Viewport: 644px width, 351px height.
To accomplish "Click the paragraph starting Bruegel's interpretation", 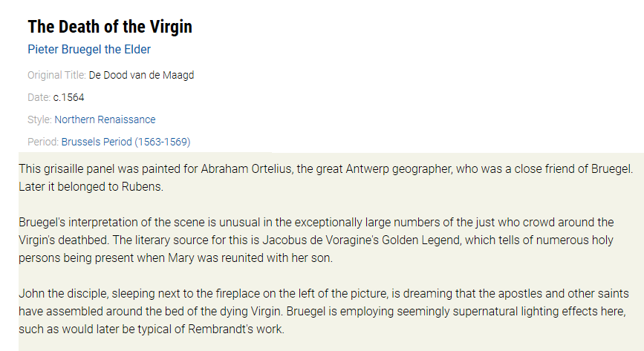I will click(316, 240).
